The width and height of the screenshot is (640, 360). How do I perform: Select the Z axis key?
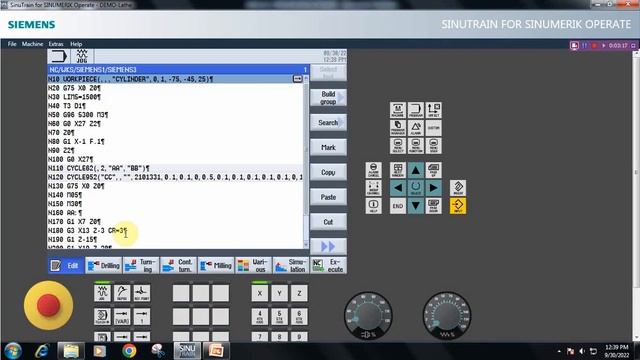(x=299, y=293)
